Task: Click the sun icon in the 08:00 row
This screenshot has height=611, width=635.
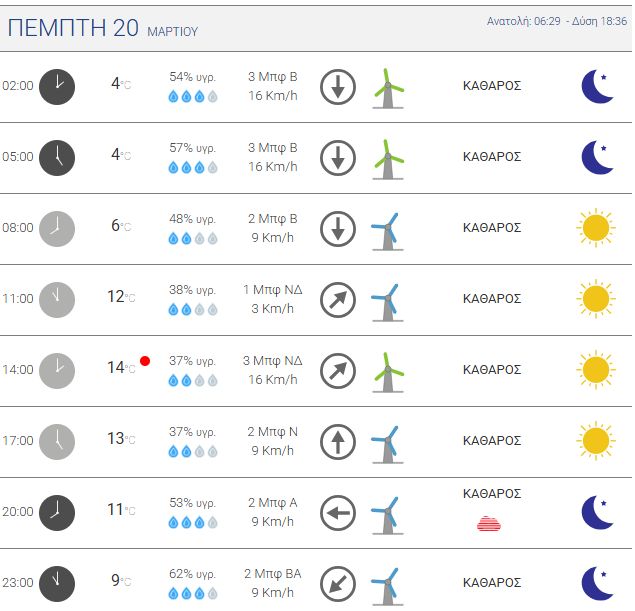Action: click(596, 228)
